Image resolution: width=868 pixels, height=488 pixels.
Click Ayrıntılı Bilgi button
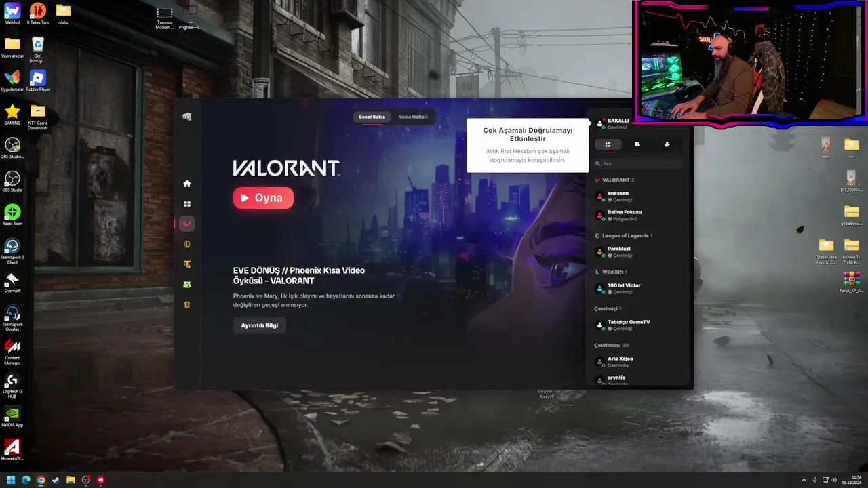260,325
